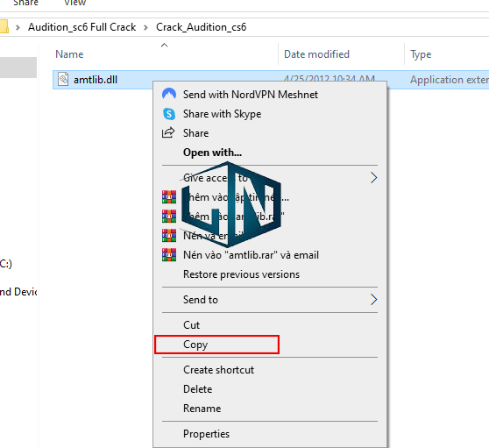Open the Share ribbon tab

[x=26, y=3]
